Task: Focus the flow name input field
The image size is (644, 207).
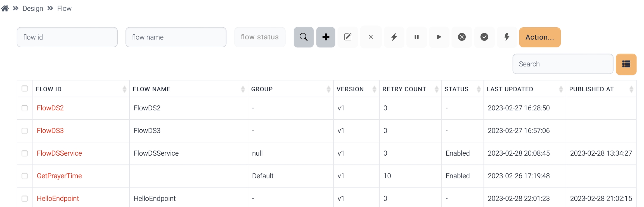Action: tap(176, 37)
